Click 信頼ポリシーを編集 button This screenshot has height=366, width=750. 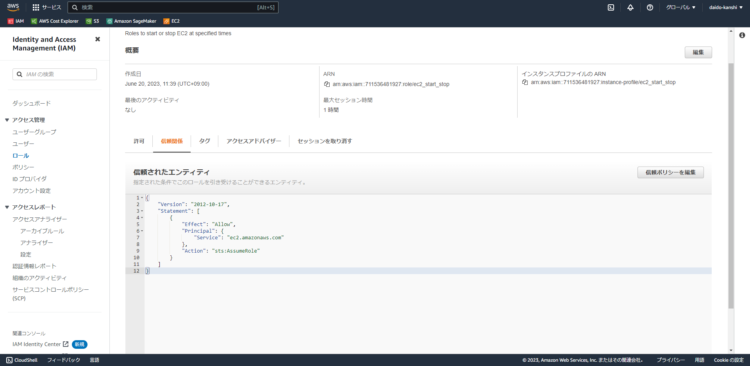click(x=670, y=172)
